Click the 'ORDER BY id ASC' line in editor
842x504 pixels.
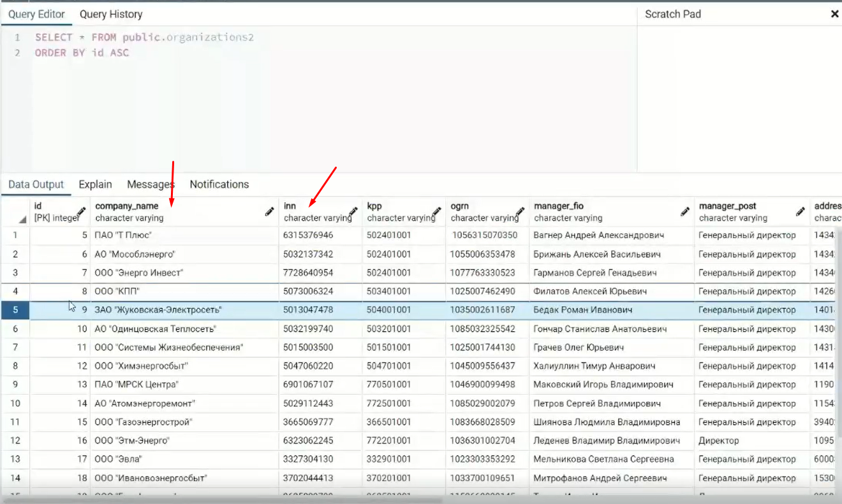click(82, 53)
